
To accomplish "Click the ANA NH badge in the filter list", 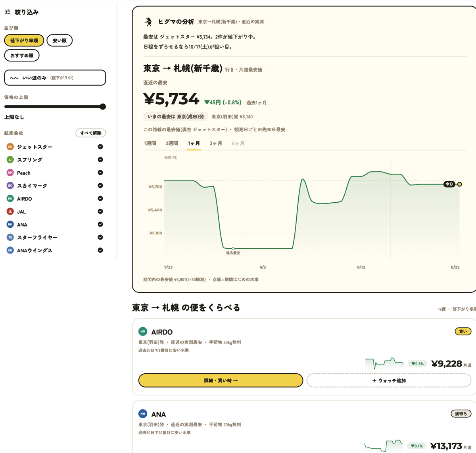I will [10, 224].
